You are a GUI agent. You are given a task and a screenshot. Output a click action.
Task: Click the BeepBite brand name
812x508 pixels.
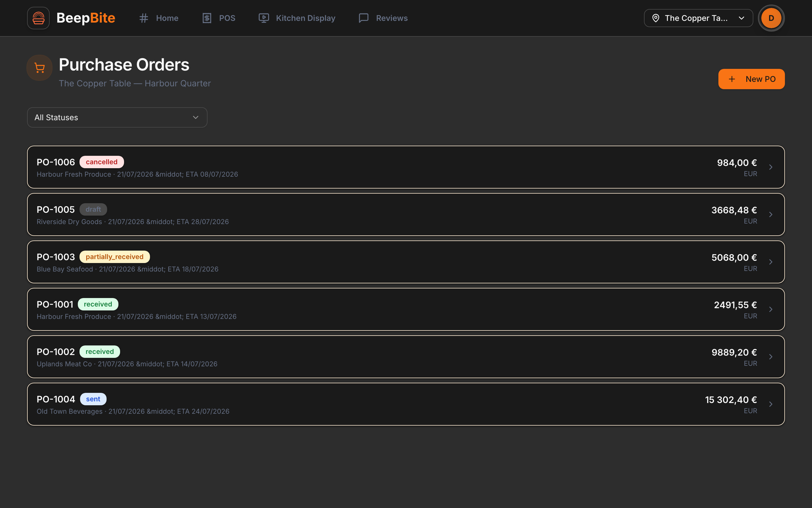tap(86, 18)
